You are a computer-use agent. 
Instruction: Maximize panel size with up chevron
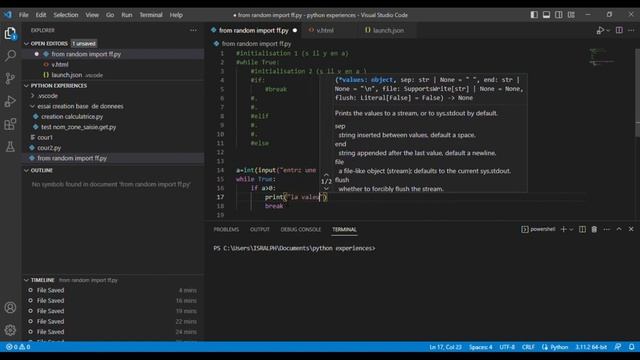click(619, 229)
